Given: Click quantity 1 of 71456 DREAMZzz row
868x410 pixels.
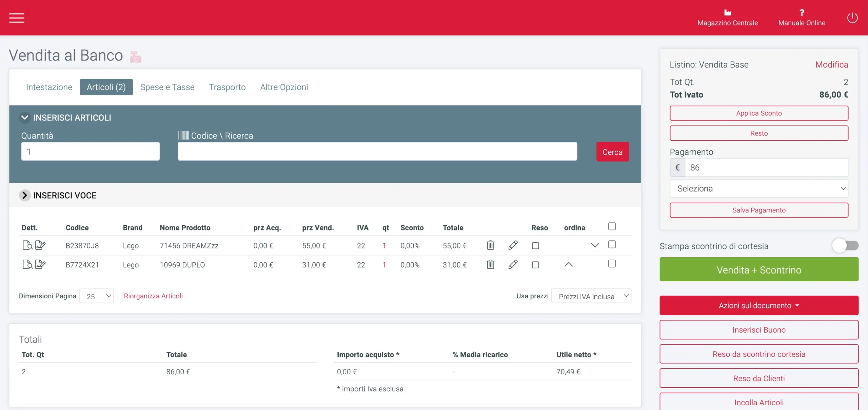Looking at the screenshot, I should point(384,245).
